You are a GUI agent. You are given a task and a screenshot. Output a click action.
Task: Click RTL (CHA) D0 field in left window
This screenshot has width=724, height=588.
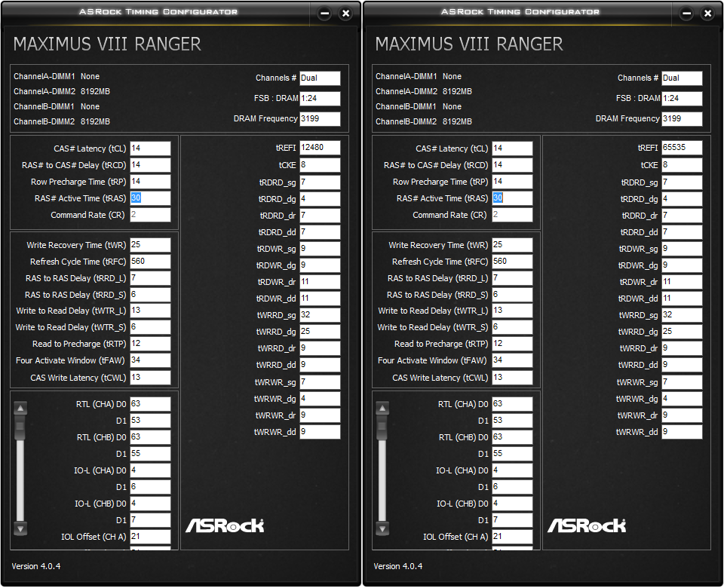150,404
